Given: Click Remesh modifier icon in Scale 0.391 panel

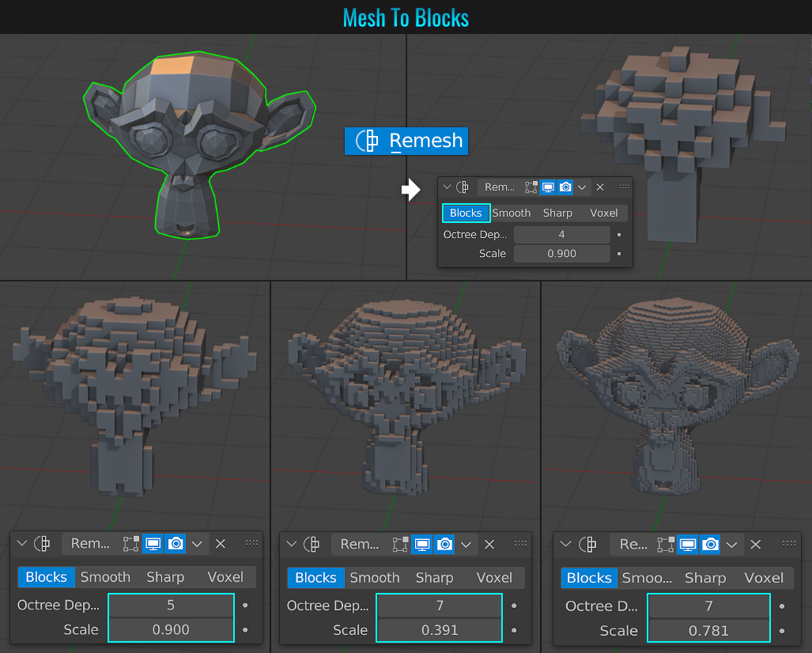Looking at the screenshot, I should pos(312,544).
